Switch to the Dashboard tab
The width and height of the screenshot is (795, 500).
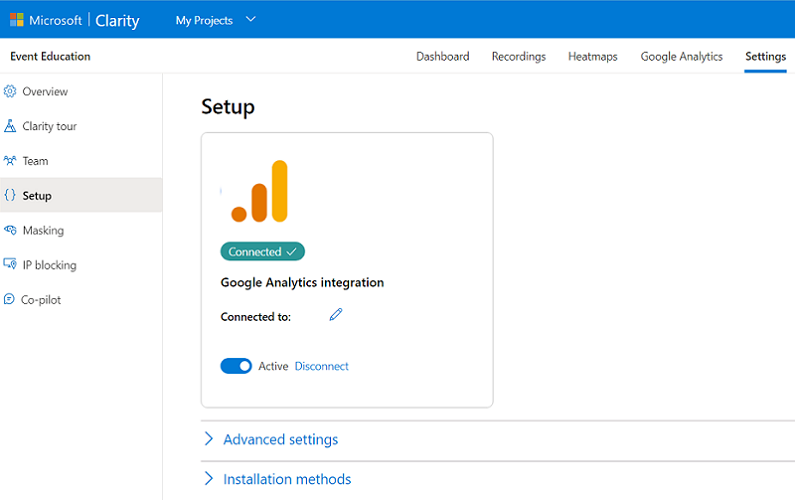[443, 56]
